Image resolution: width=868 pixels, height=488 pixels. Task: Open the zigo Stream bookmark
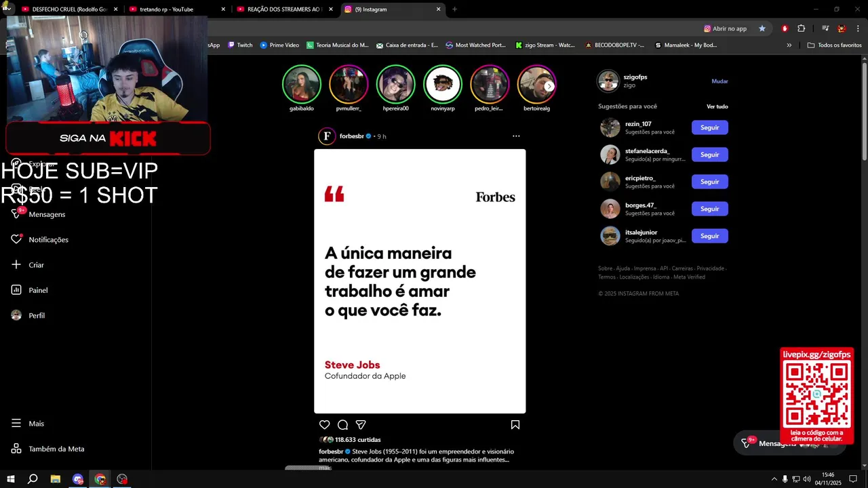click(545, 45)
